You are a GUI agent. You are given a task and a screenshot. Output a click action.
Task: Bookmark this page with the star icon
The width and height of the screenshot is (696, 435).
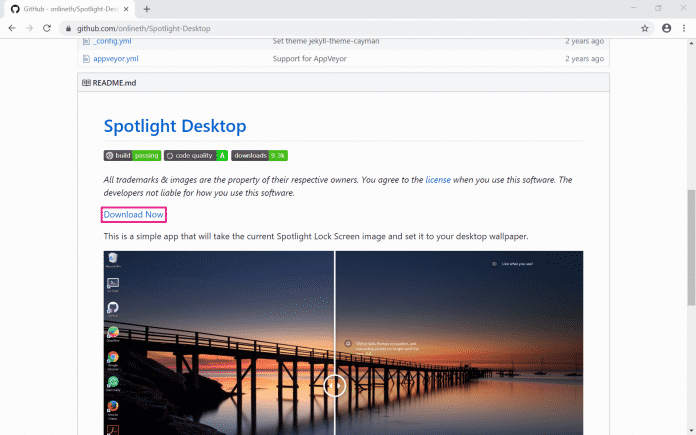[x=645, y=28]
